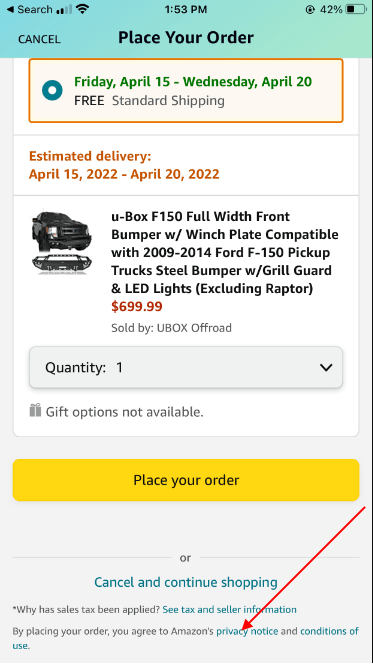Tap the F150 bumper product thumbnail
The image size is (373, 664).
click(x=62, y=242)
